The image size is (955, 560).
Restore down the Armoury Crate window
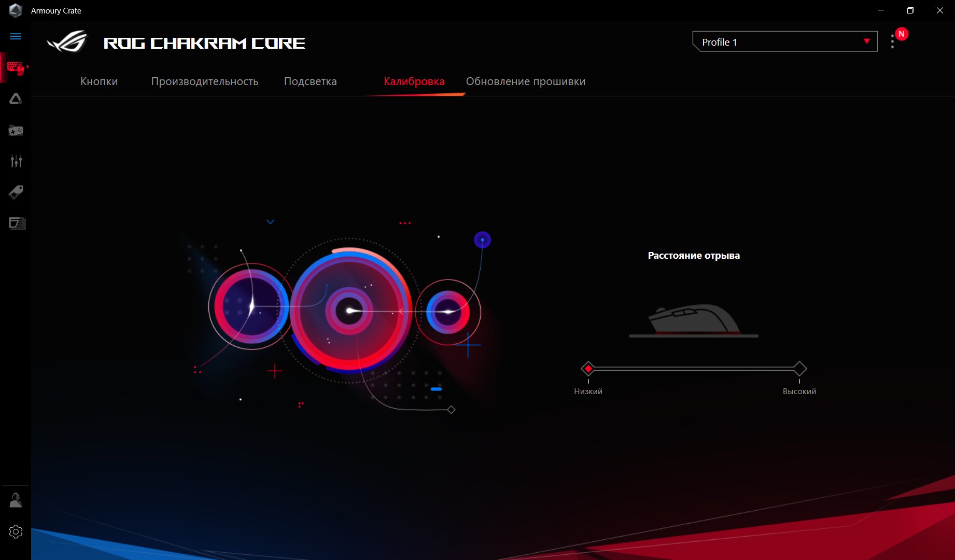click(x=910, y=10)
